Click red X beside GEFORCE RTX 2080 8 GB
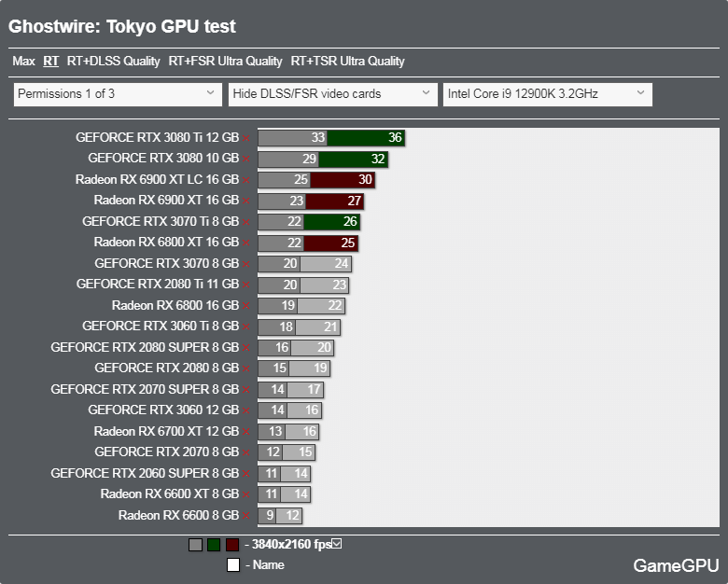 [x=246, y=368]
